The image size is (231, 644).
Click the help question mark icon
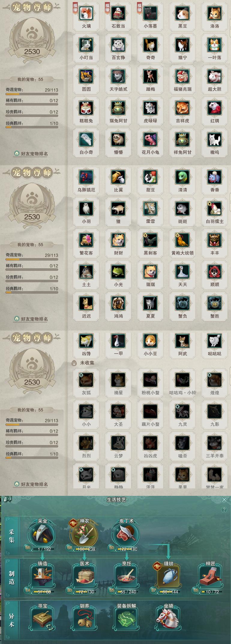pos(224,510)
